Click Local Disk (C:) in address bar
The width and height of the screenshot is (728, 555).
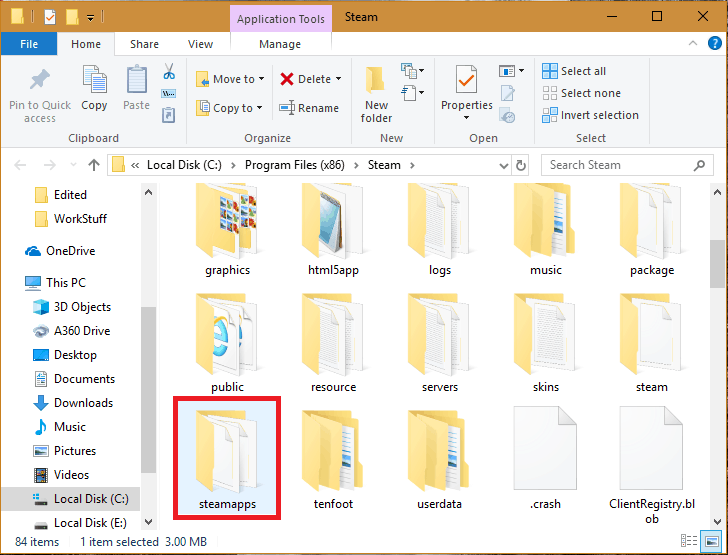[184, 165]
